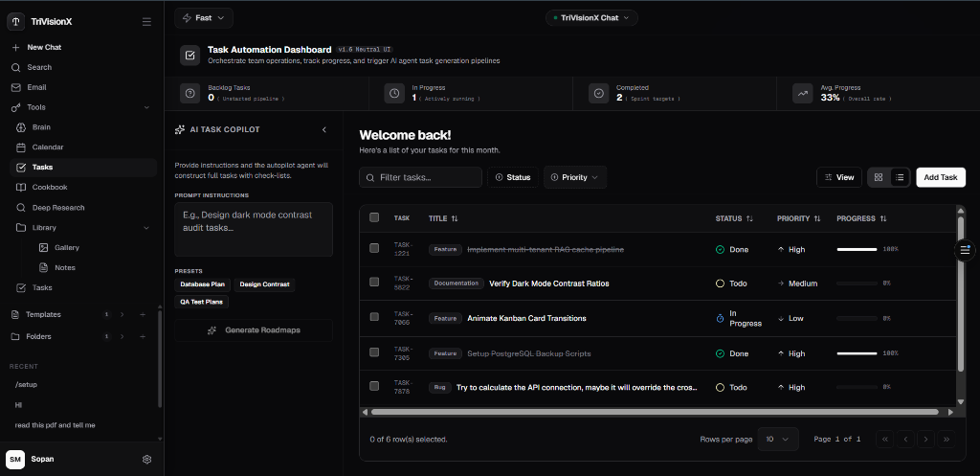Check the TASK-7878 row checkbox
The width and height of the screenshot is (980, 476).
(374, 386)
